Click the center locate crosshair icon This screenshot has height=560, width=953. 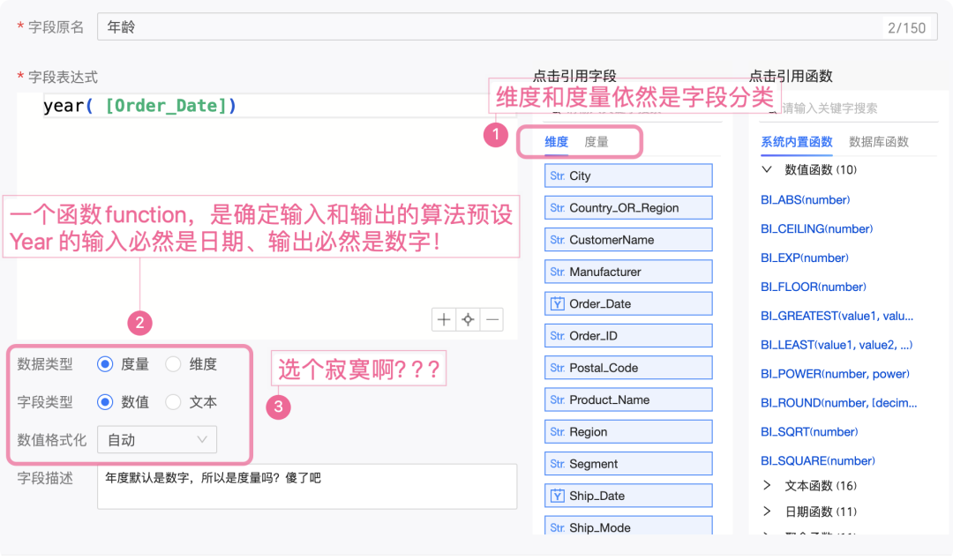pos(468,319)
